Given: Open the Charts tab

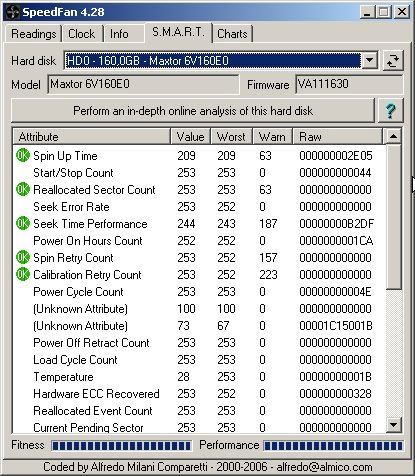Looking at the screenshot, I should coord(232,34).
